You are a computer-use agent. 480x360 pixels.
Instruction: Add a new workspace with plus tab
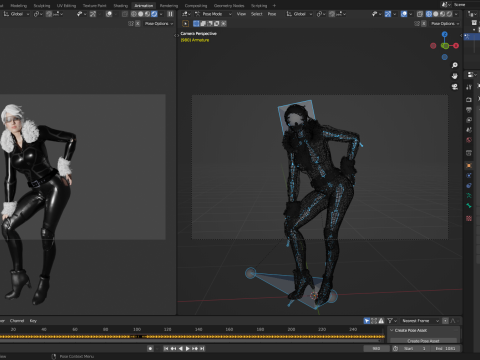pyautogui.click(x=274, y=6)
